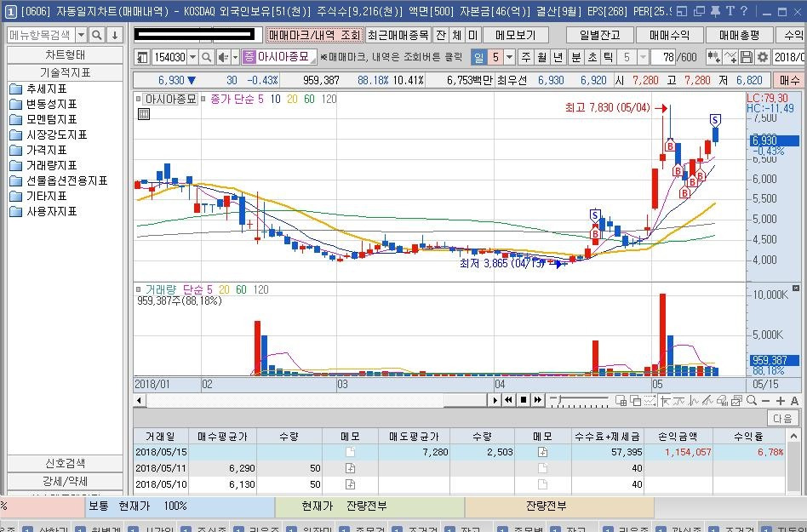Open sell memo icon for 2018/05/15 row
This screenshot has width=807, height=532.
(542, 452)
